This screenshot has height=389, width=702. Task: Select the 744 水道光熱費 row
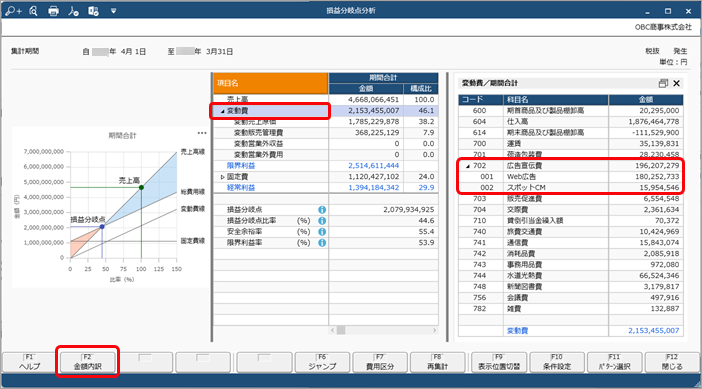tap(571, 276)
